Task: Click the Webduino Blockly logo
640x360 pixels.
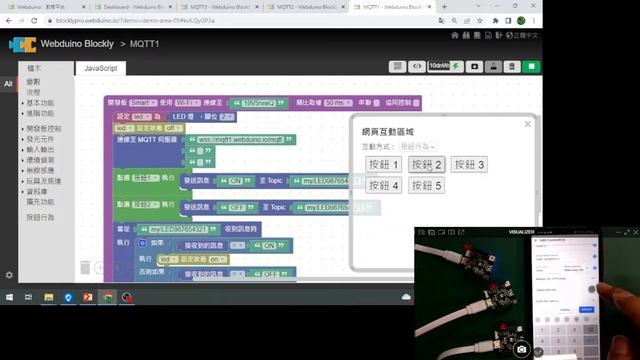Action: coord(22,44)
